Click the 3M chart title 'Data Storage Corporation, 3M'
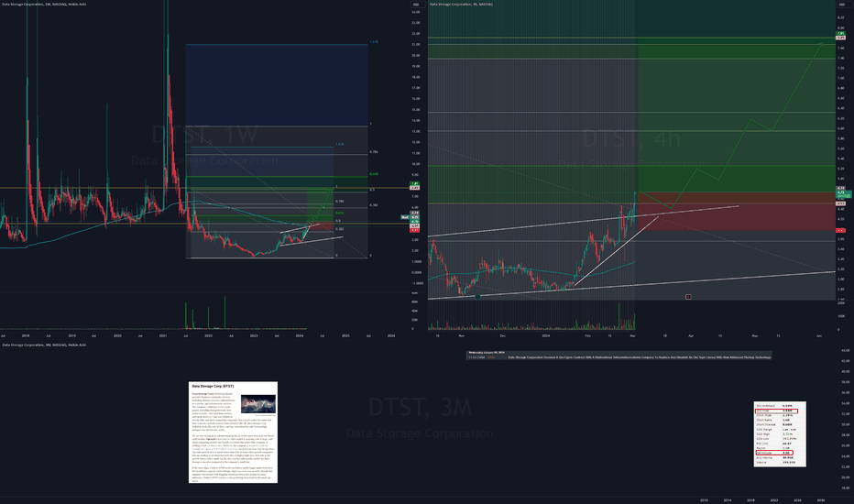 coord(44,345)
